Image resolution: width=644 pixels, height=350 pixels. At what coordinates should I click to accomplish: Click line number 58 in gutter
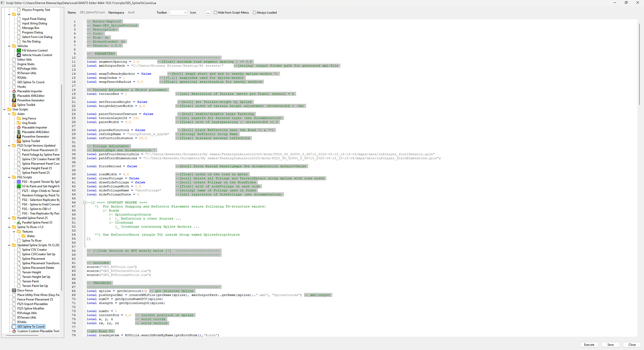[74, 251]
